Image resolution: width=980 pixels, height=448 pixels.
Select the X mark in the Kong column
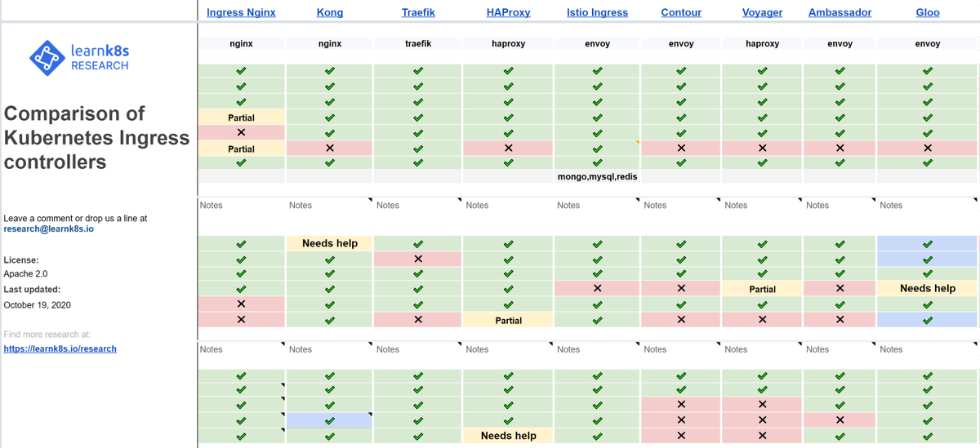[330, 149]
